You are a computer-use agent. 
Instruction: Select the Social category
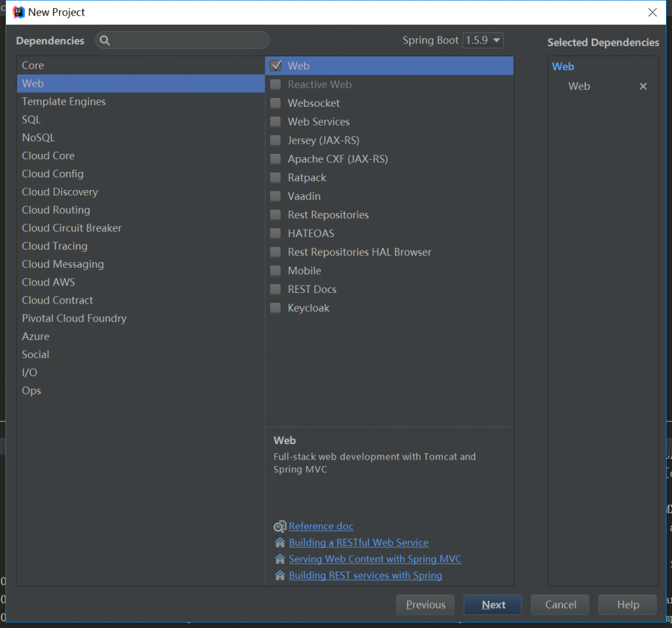(140, 355)
